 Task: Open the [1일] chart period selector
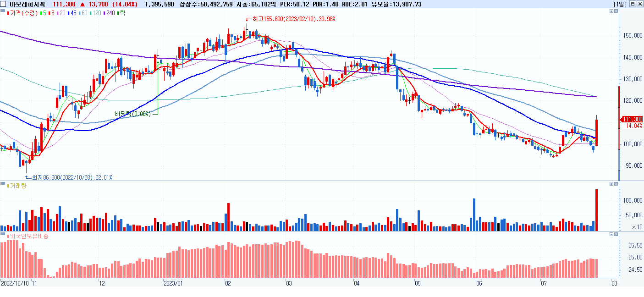click(619, 4)
